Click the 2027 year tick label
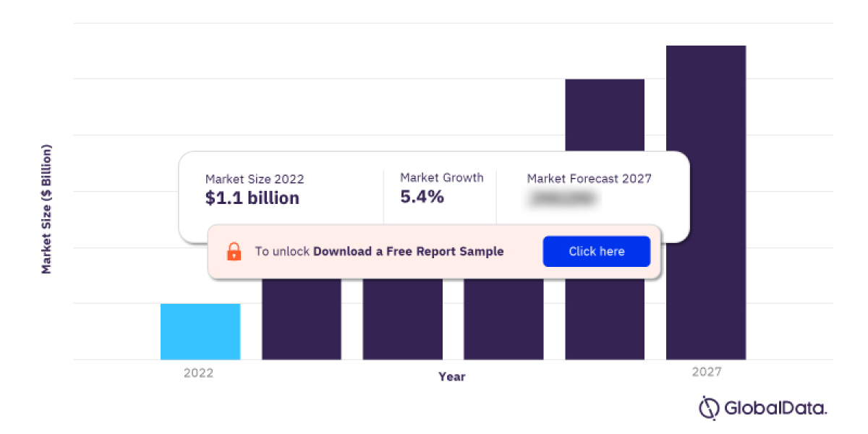This screenshot has height=434, width=868. (707, 373)
